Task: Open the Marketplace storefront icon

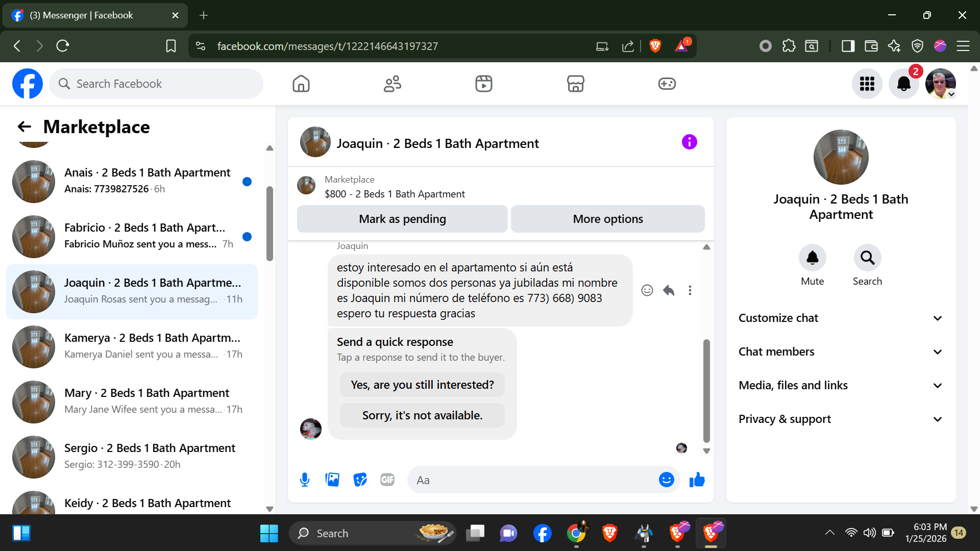Action: coord(575,84)
